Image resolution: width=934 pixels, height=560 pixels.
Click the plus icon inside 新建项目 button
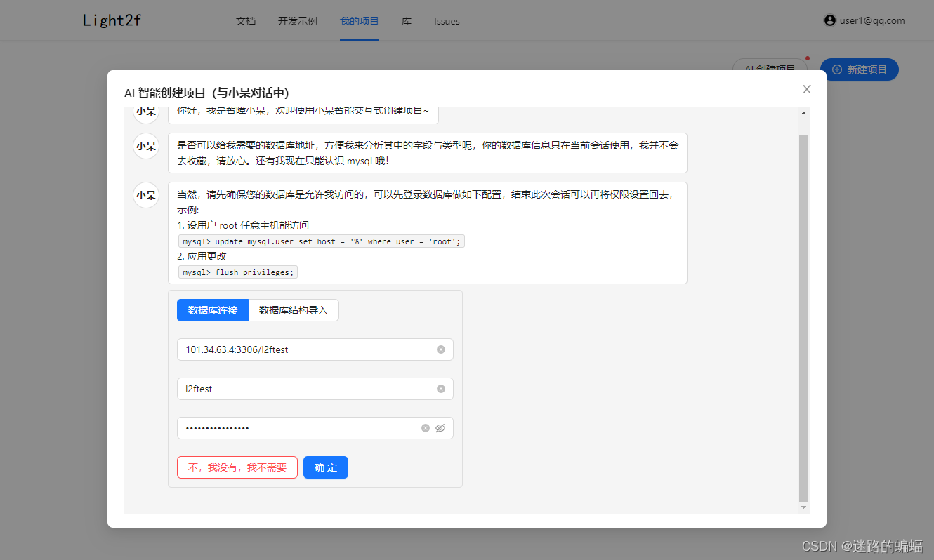[836, 69]
